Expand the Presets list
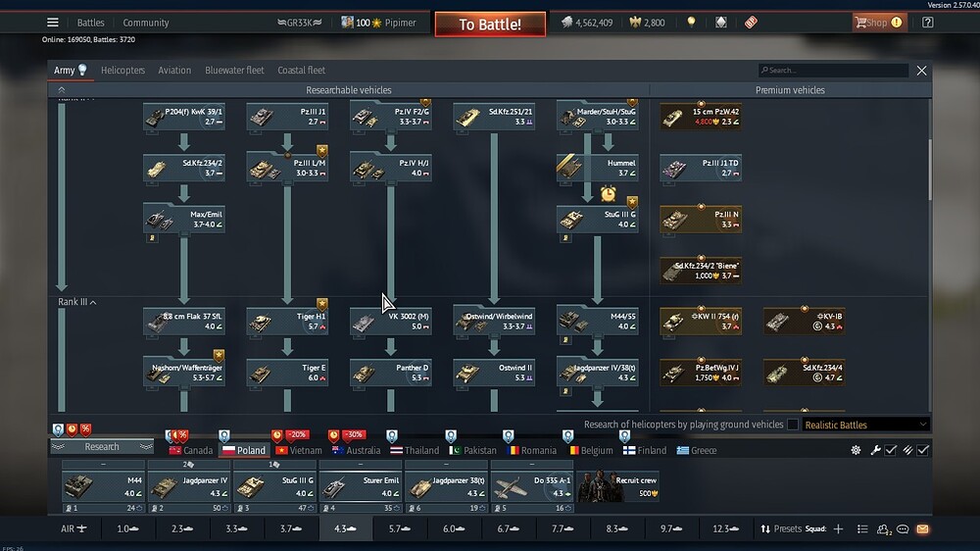This screenshot has height=551, width=980. 781,529
